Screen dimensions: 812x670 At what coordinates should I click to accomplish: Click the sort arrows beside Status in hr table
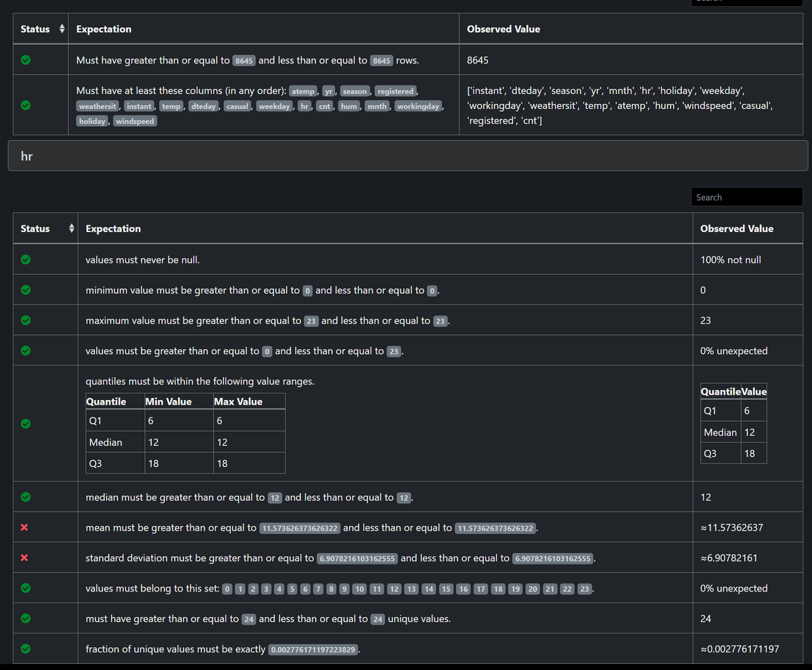click(72, 229)
